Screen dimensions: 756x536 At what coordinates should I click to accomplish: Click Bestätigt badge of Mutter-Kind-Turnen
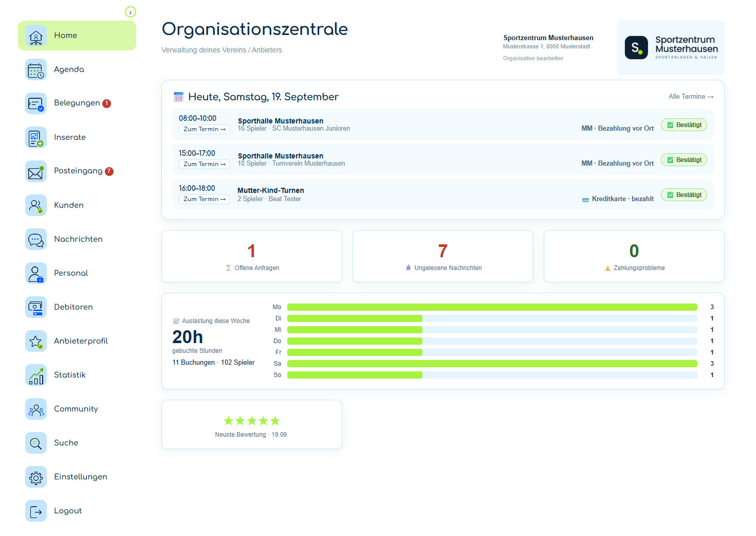(x=684, y=195)
